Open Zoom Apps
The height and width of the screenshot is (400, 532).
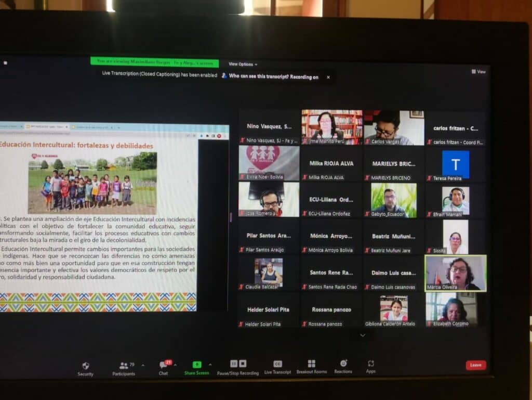click(x=371, y=367)
